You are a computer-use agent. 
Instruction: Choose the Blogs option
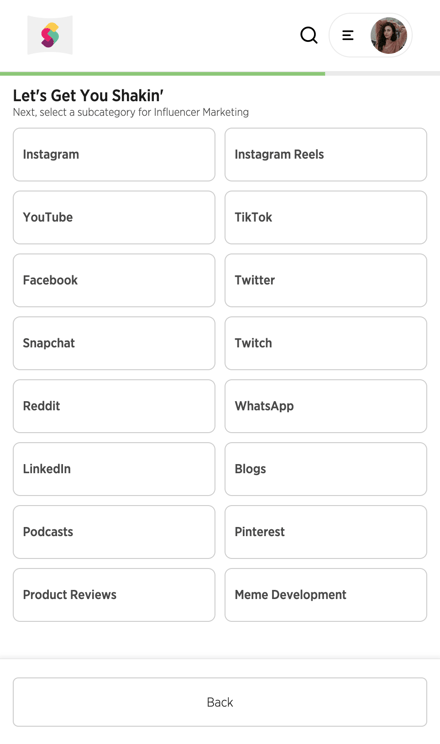(x=326, y=469)
